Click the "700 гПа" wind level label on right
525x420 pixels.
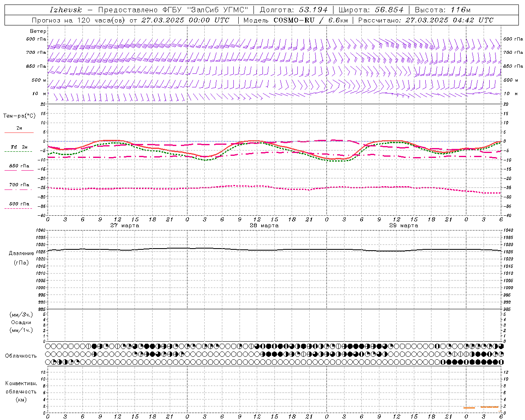click(513, 52)
